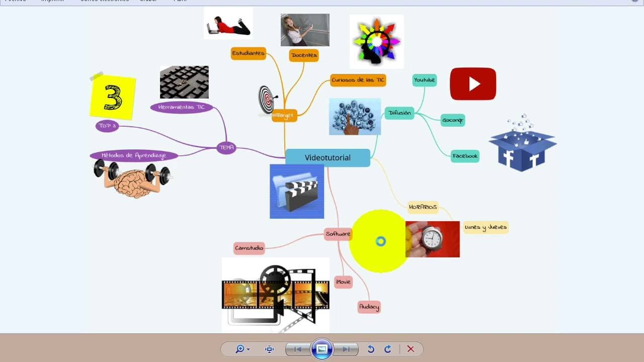Screen dimensions: 644x362
Task: Click the yellow sticky note with 3
Action: coord(113,97)
